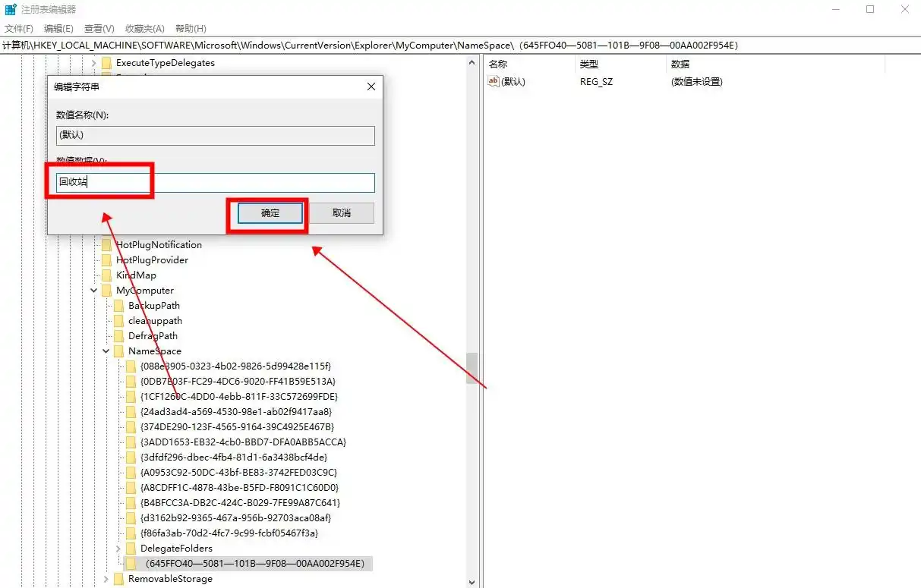Screen dimensions: 921x588
Task: Click the KindMap folder icon
Action: (x=106, y=275)
